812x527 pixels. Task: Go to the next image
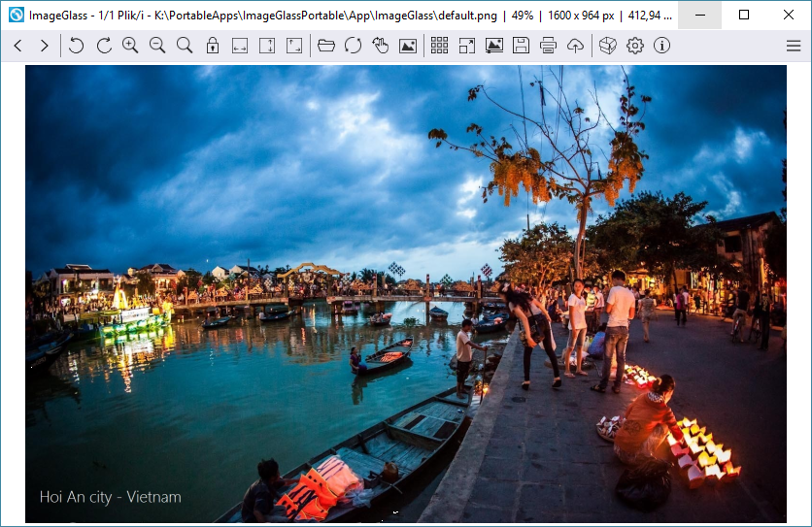point(45,46)
